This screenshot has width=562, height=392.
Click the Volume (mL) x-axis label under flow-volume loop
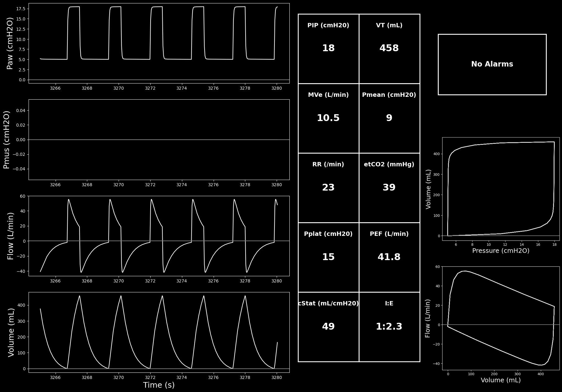501,380
